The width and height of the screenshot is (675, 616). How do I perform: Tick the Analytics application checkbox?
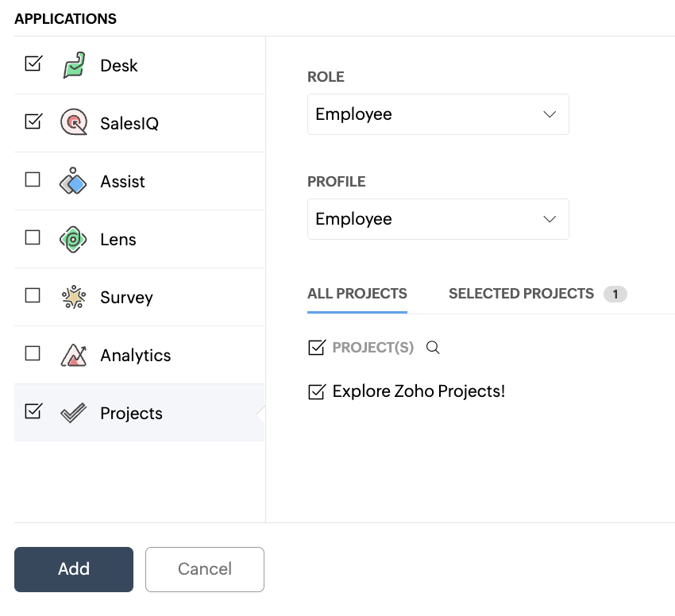tap(33, 354)
